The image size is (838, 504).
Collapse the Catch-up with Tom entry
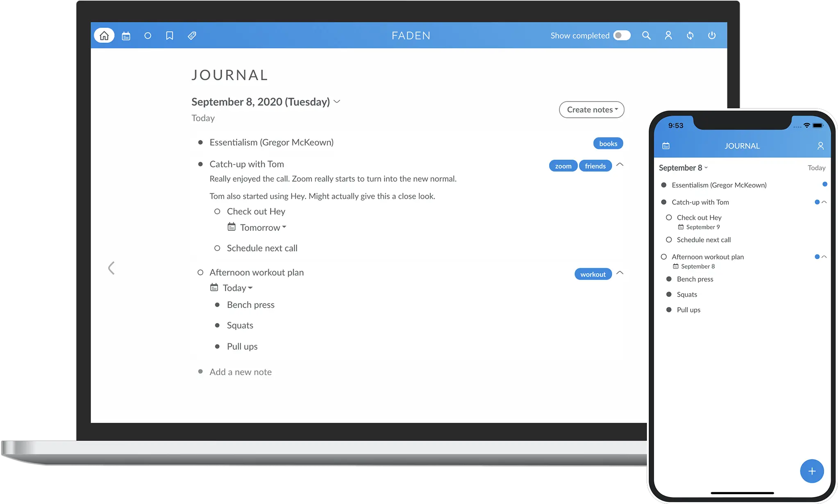621,165
